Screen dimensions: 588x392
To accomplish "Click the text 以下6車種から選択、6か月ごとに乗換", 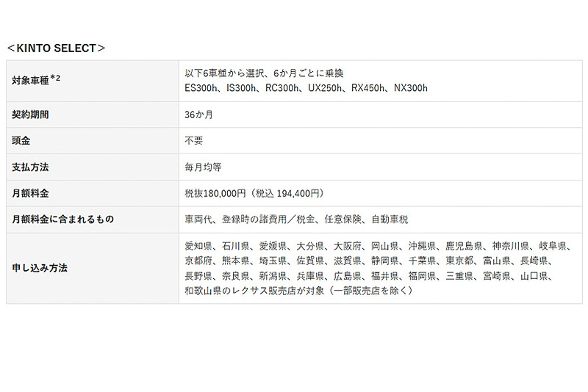I will pyautogui.click(x=264, y=73).
